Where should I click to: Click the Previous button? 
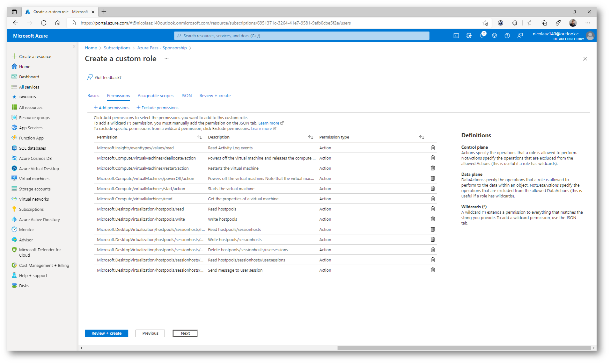tap(150, 333)
